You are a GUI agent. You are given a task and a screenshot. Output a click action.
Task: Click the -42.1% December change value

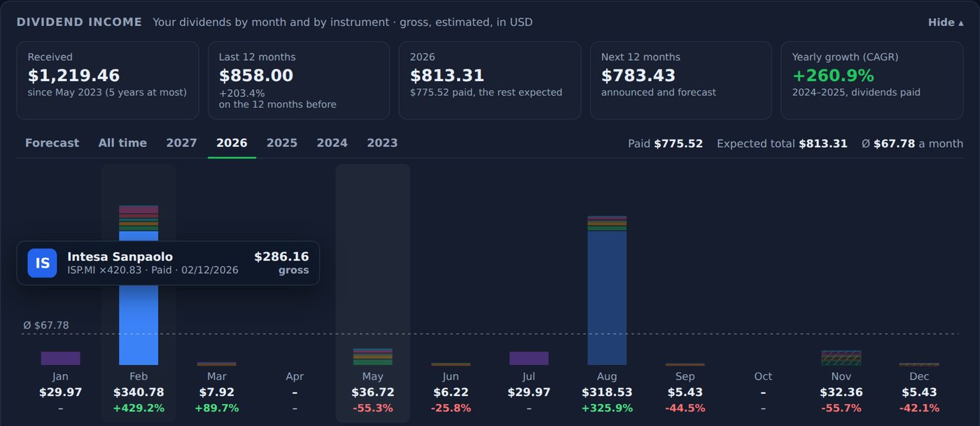click(919, 408)
